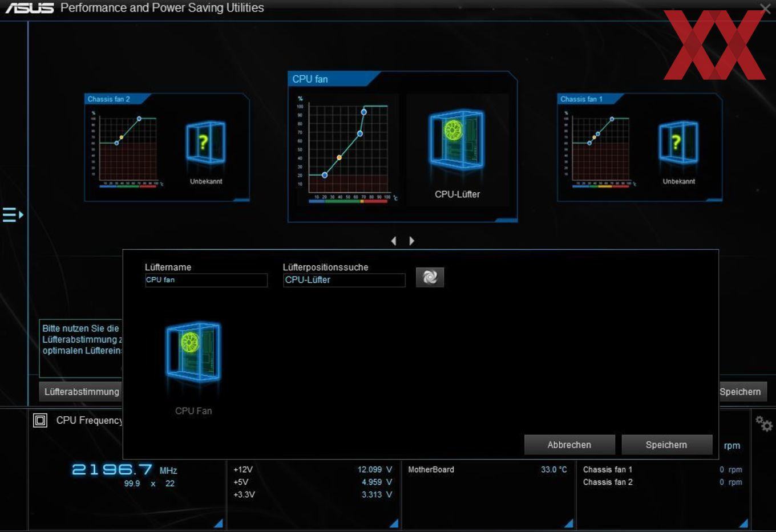Viewport: 776px width, 532px height.
Task: Click the Speichern button behind the dialog
Action: point(742,392)
